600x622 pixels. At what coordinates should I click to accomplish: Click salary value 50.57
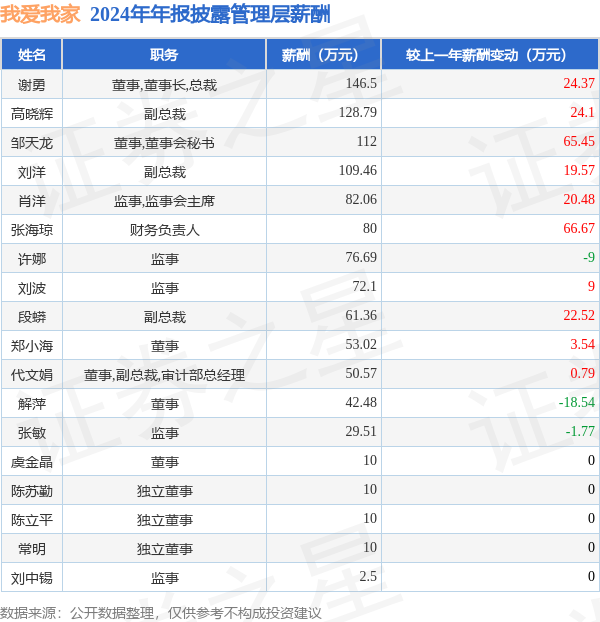coord(361,373)
